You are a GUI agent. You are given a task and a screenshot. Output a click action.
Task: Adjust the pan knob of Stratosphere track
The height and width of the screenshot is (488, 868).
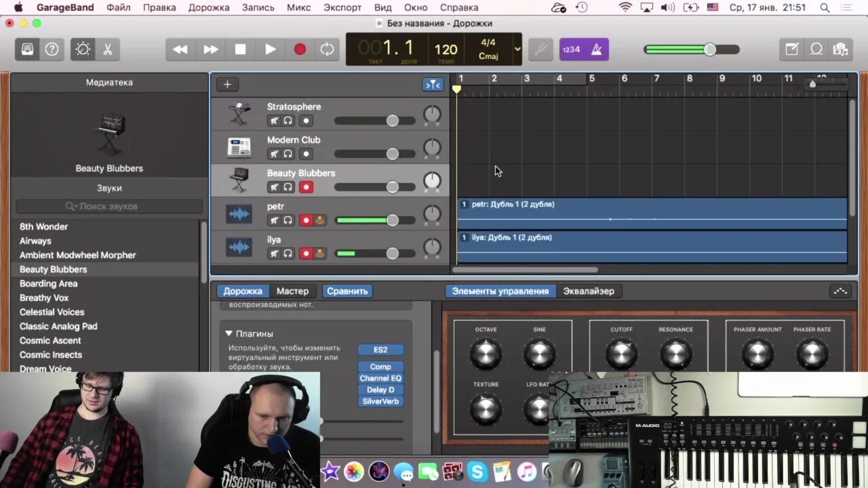pos(432,114)
